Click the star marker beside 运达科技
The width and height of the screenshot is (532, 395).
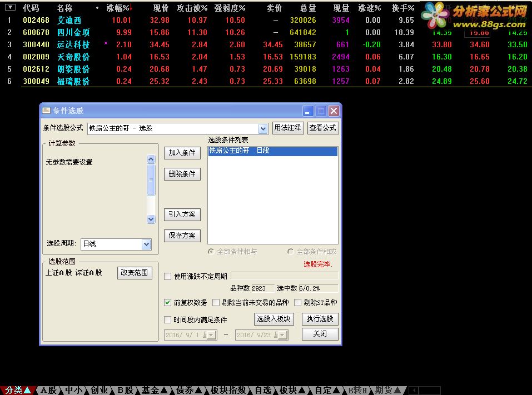click(x=106, y=43)
